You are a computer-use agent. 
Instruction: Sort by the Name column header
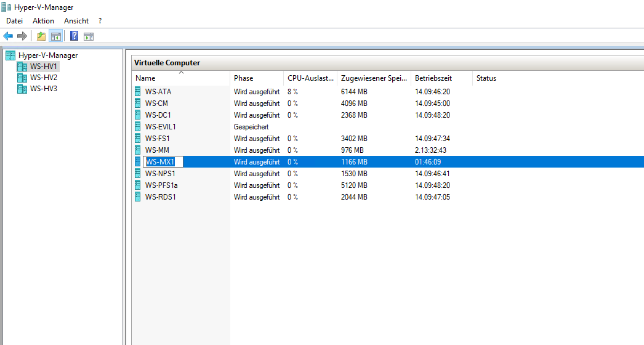(x=181, y=78)
